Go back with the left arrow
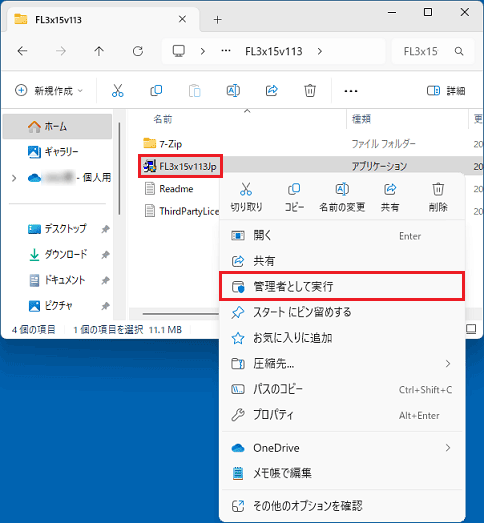 coord(22,51)
